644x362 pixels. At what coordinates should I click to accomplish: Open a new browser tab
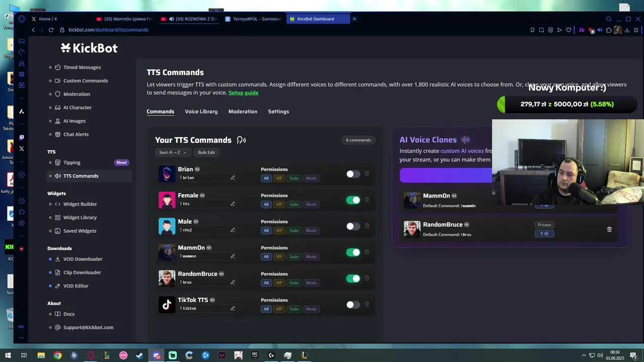pyautogui.click(x=354, y=19)
